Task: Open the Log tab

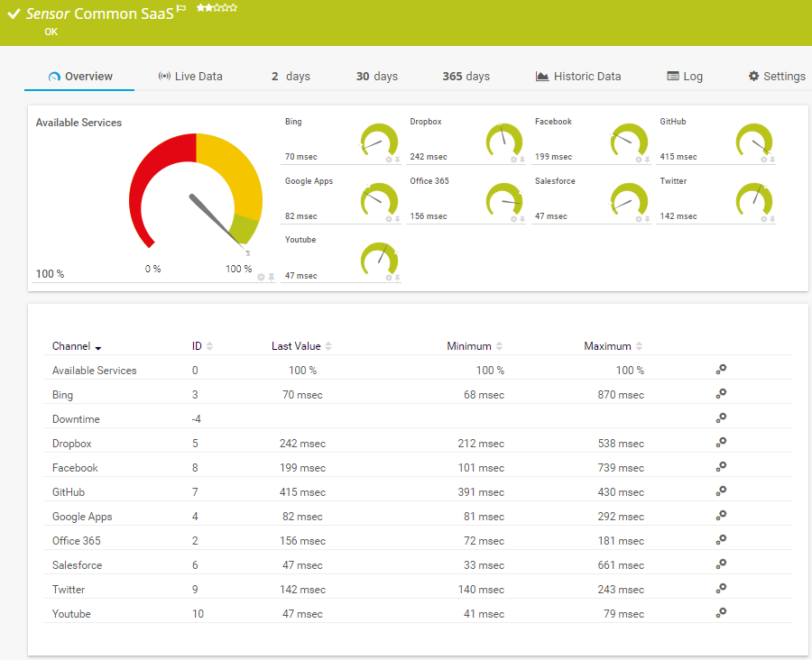Action: (685, 77)
